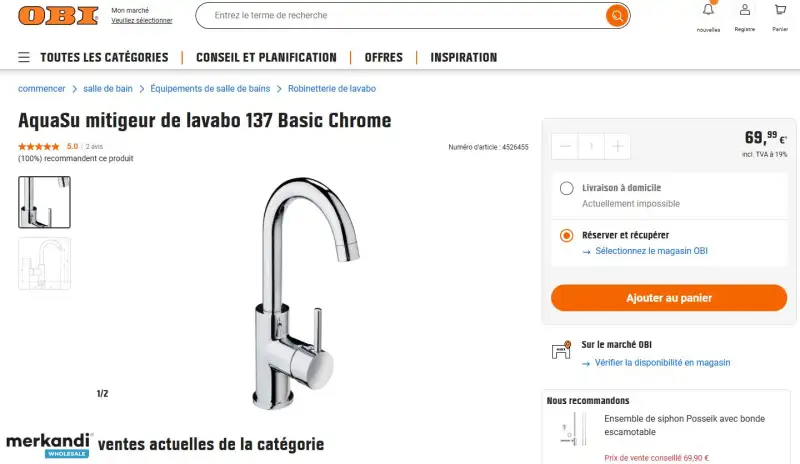Click the OBI store market icon
The image size is (800, 464).
pos(561,350)
